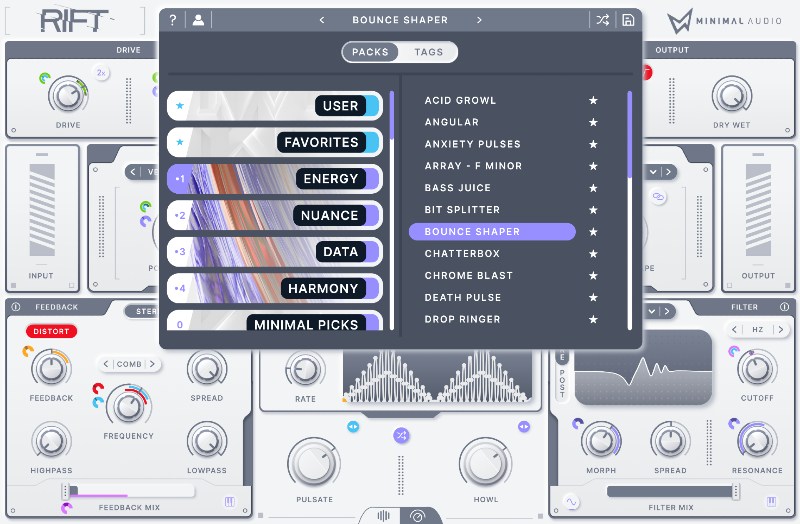Click the Pulsate knob
Viewport: 800px width, 524px height.
pyautogui.click(x=314, y=463)
